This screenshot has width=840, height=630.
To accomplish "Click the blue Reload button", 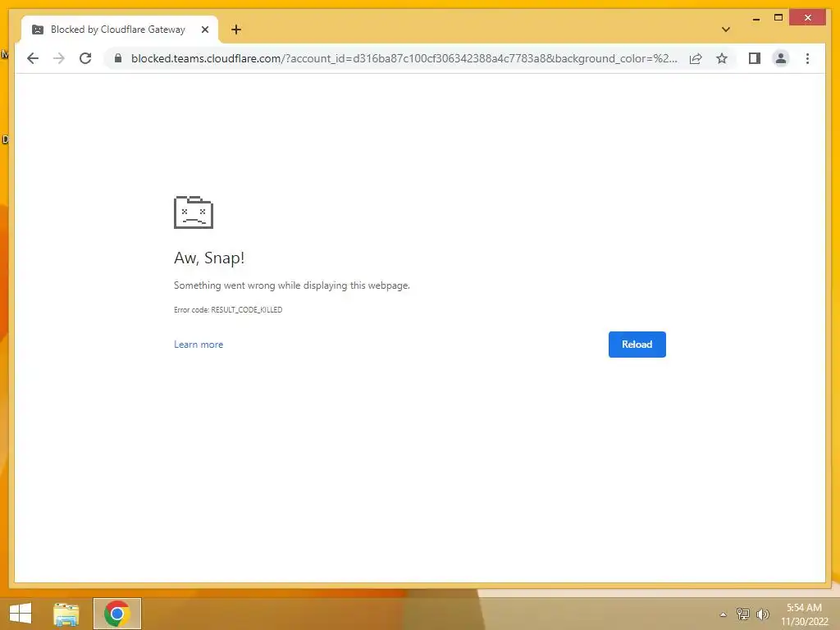I will [637, 345].
